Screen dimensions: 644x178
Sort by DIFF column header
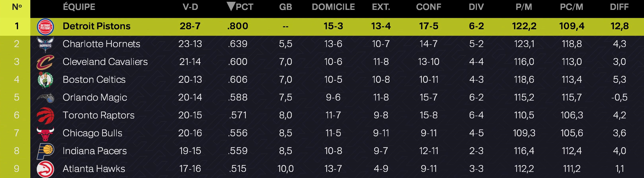point(619,7)
